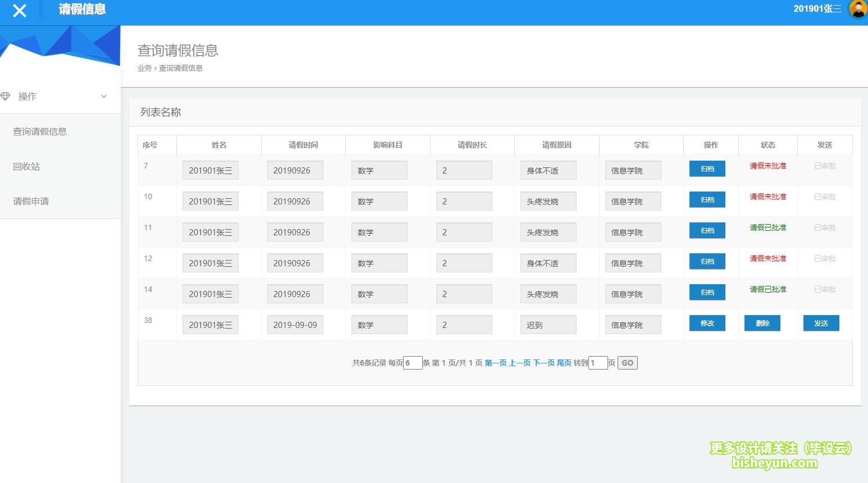Click the GO pagination button

point(628,363)
